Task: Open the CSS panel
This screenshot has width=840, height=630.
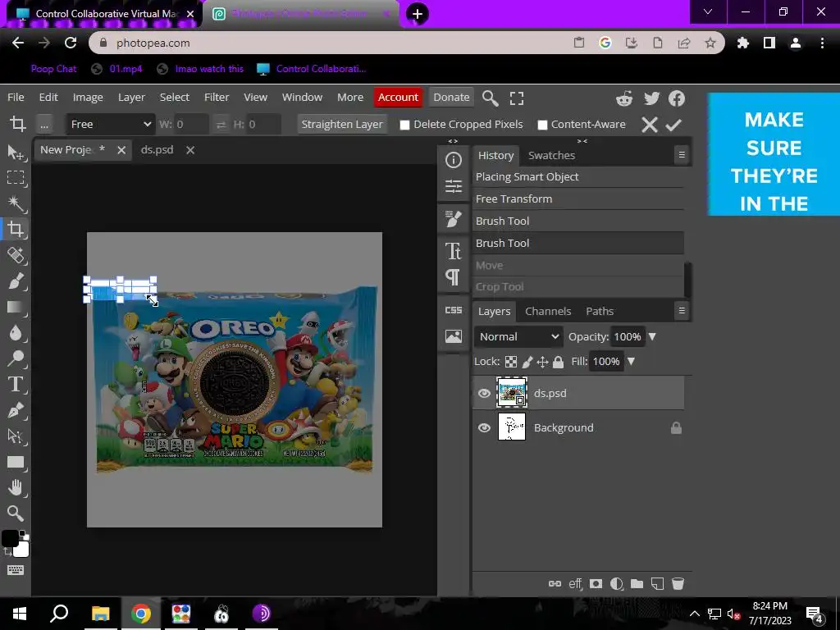Action: [453, 310]
